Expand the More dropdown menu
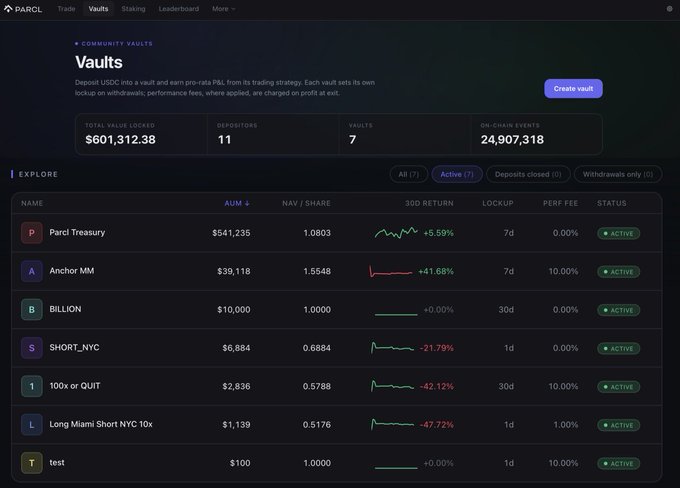 tap(224, 9)
